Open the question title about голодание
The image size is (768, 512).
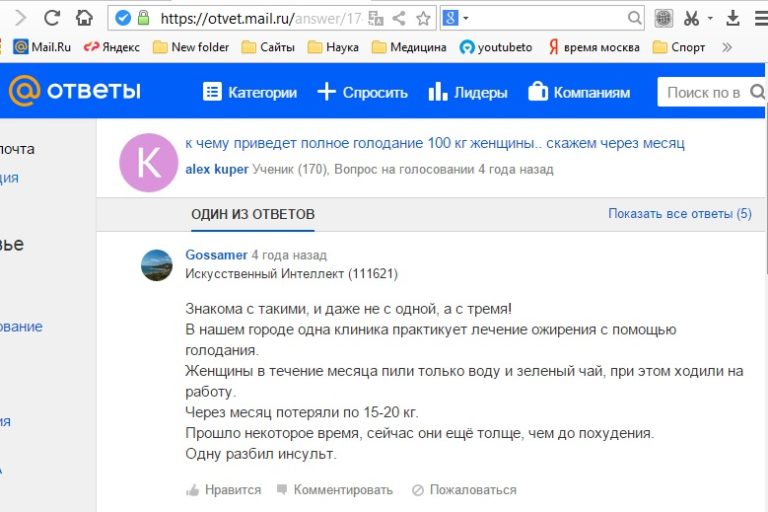point(435,143)
